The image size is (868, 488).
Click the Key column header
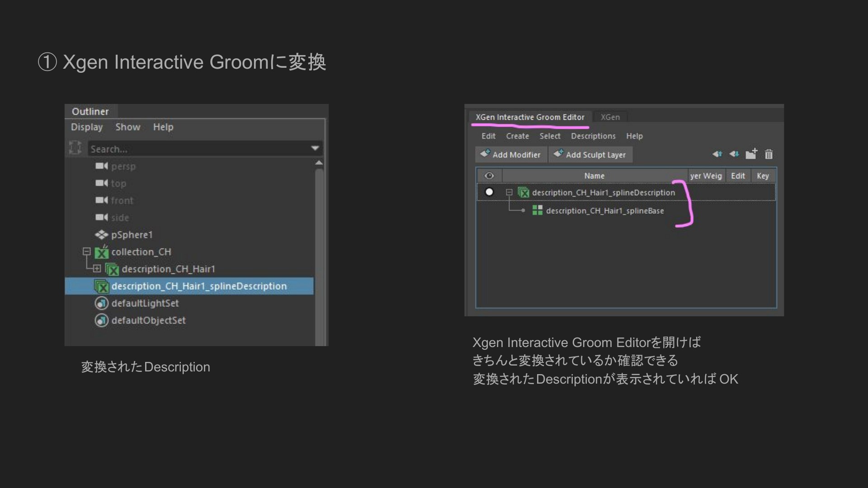[x=763, y=176]
